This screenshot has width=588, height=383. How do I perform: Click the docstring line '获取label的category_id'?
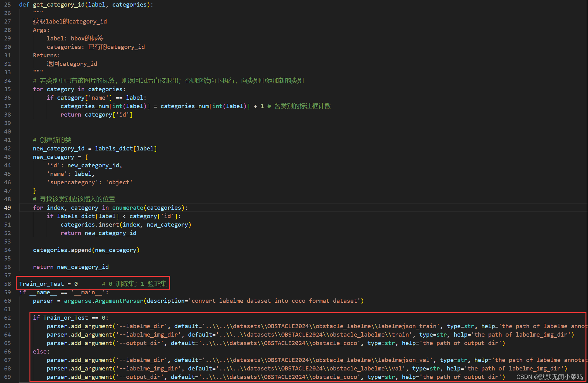[70, 22]
